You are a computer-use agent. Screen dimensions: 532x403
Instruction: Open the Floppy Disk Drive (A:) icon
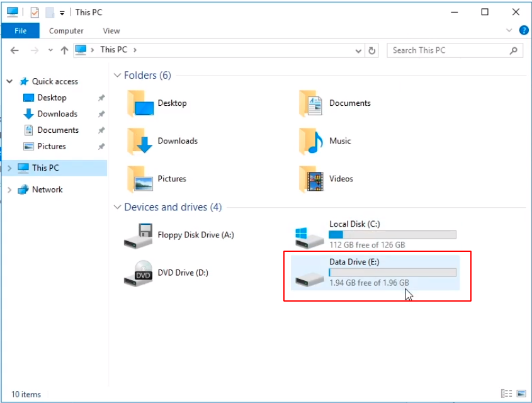point(139,236)
